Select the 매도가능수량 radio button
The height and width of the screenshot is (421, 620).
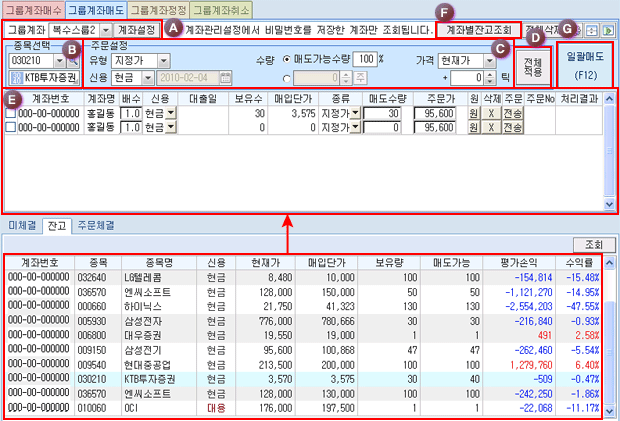click(280, 60)
